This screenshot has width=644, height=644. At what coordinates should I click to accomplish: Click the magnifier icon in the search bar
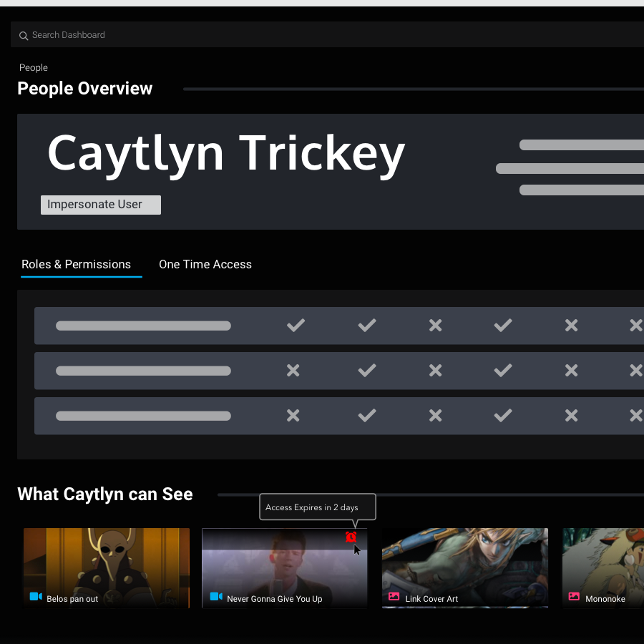(24, 36)
